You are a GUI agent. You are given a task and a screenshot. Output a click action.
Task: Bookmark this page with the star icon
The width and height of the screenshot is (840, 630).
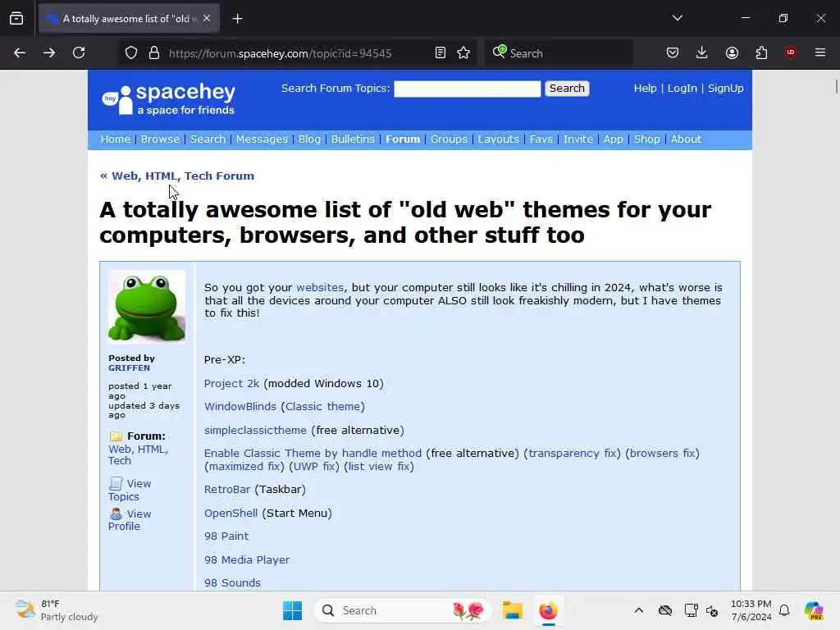[464, 53]
